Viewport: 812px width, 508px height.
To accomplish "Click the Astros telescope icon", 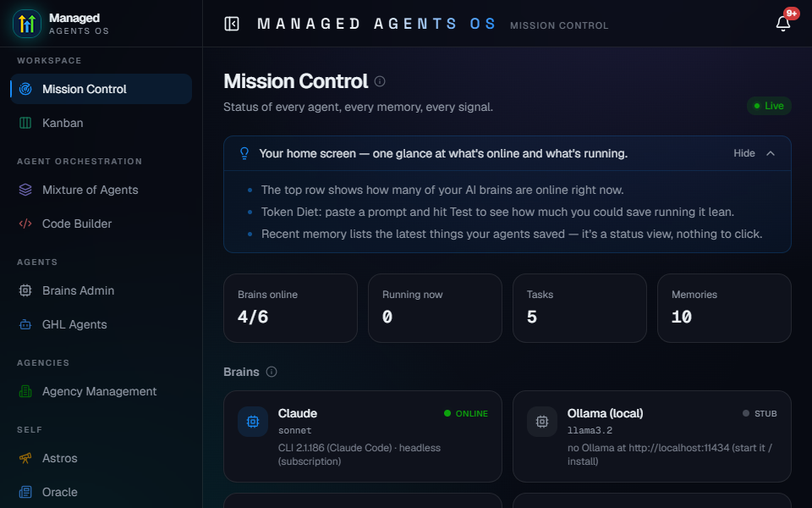I will tap(25, 458).
